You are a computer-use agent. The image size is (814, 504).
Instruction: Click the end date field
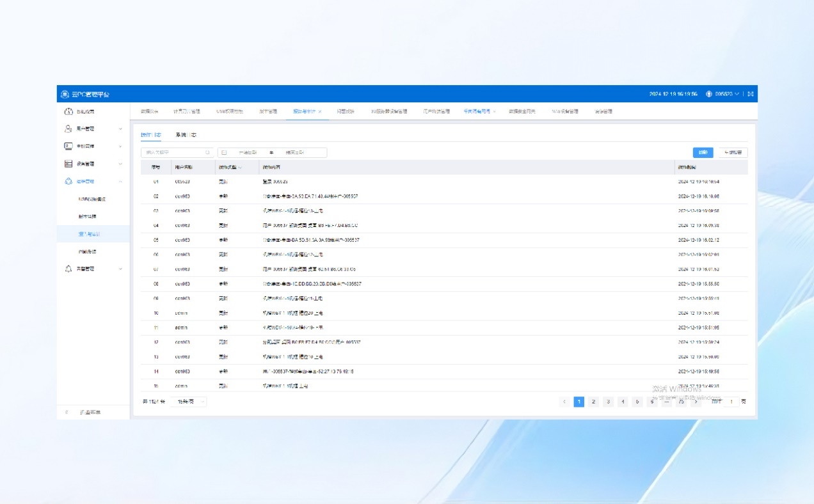click(x=295, y=153)
